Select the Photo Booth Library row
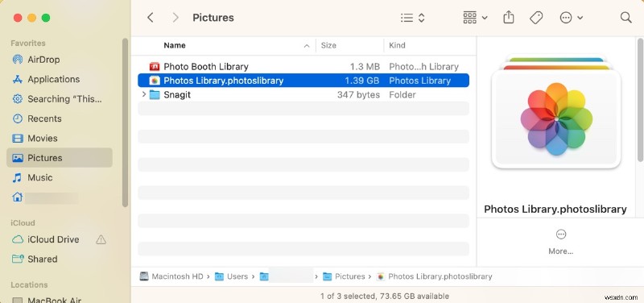Viewport: 644px width, 303px height. (303, 67)
